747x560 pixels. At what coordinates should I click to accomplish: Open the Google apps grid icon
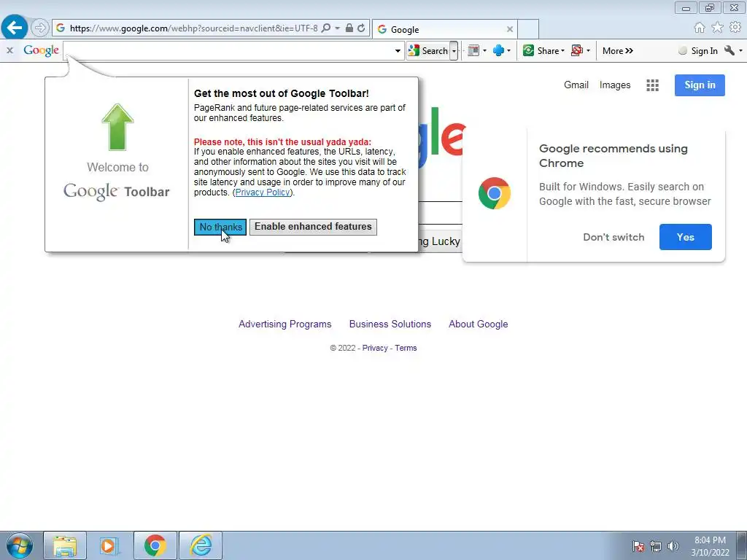coord(652,85)
